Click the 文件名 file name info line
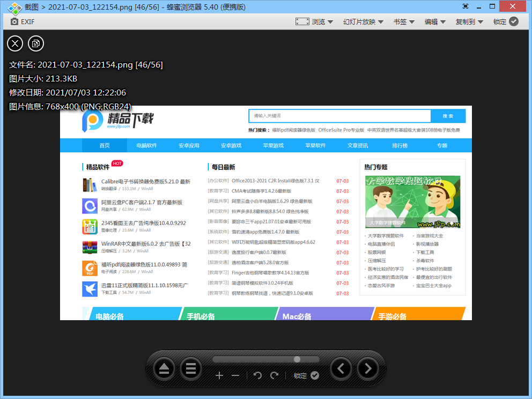The width and height of the screenshot is (532, 399). 86,65
